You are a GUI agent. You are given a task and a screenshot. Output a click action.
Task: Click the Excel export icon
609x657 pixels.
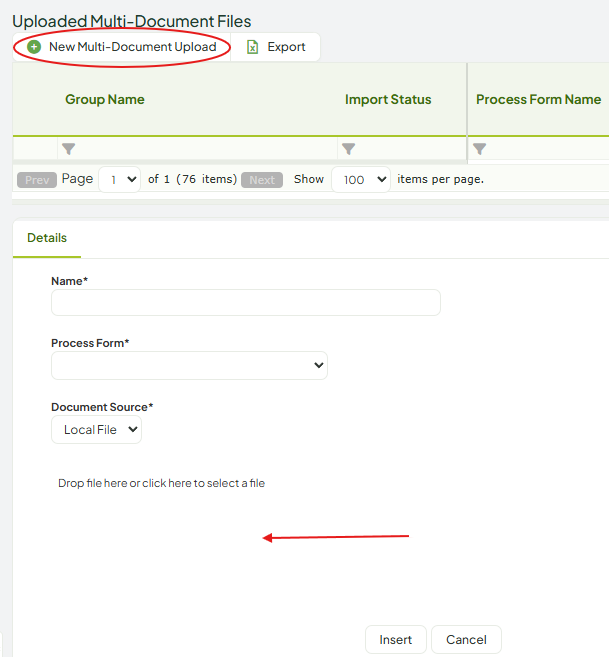point(252,47)
